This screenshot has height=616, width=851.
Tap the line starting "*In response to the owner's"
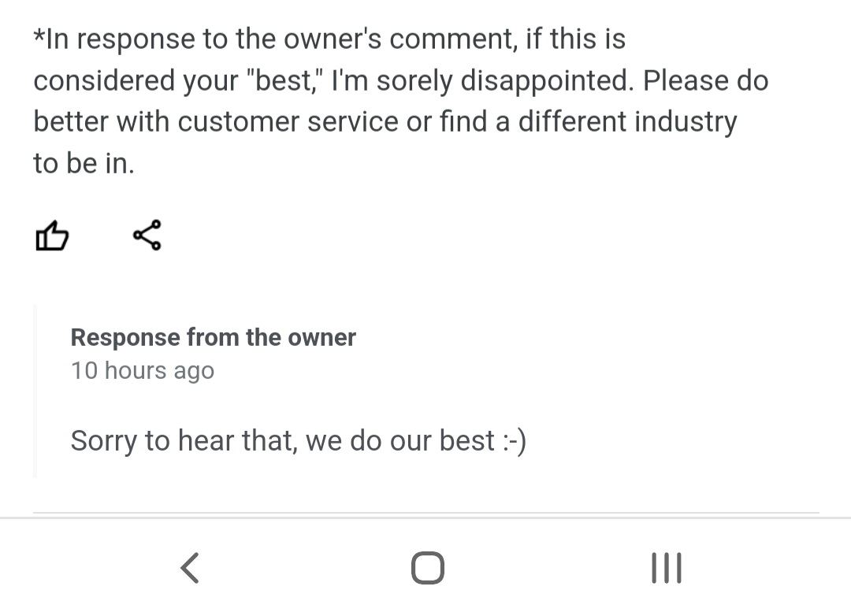pyautogui.click(x=329, y=39)
